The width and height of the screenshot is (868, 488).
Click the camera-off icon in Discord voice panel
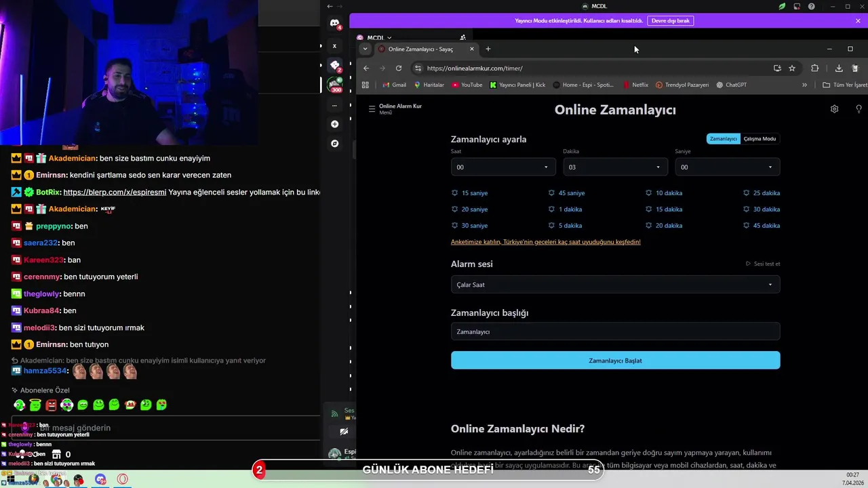click(344, 431)
